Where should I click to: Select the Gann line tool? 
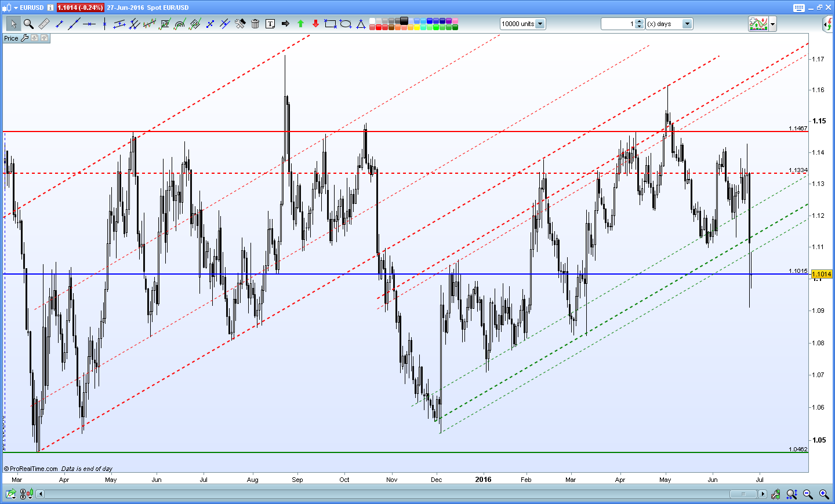pos(210,24)
